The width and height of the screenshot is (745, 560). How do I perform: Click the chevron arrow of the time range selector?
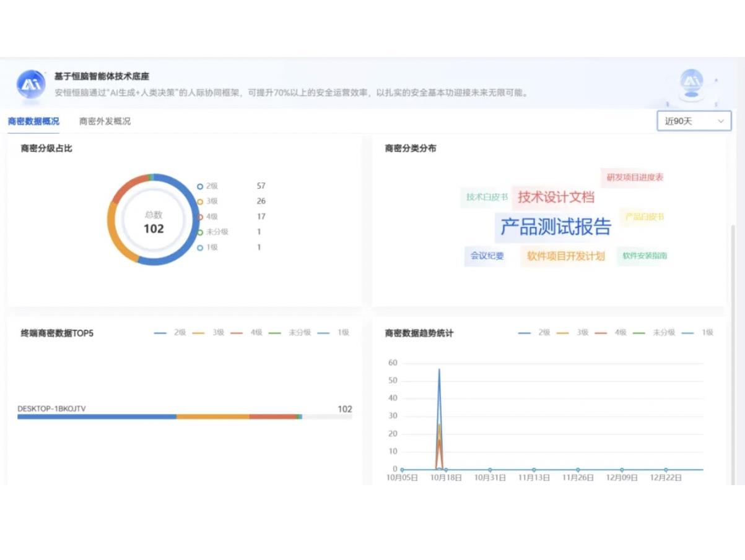[x=721, y=121]
